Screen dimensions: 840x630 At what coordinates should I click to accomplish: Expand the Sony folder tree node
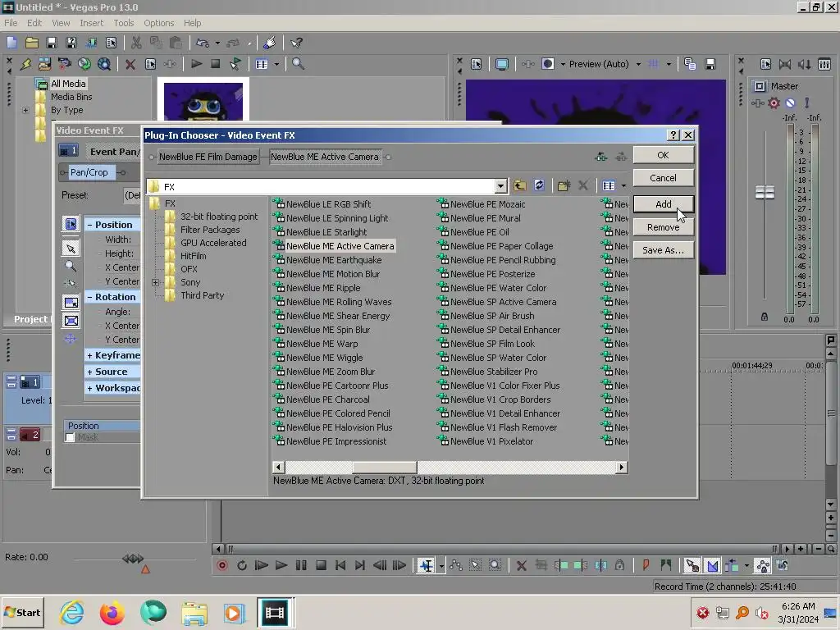(x=155, y=282)
